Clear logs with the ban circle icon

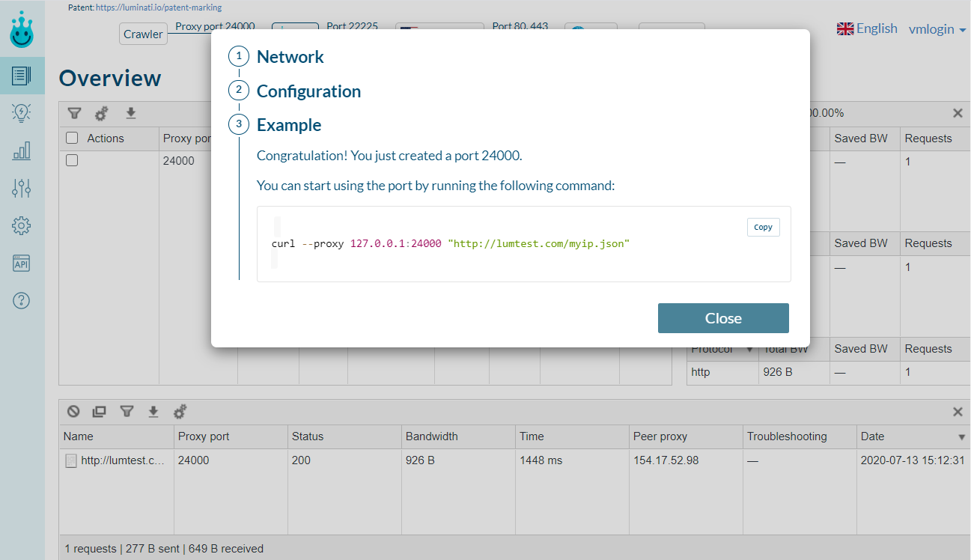pos(73,411)
